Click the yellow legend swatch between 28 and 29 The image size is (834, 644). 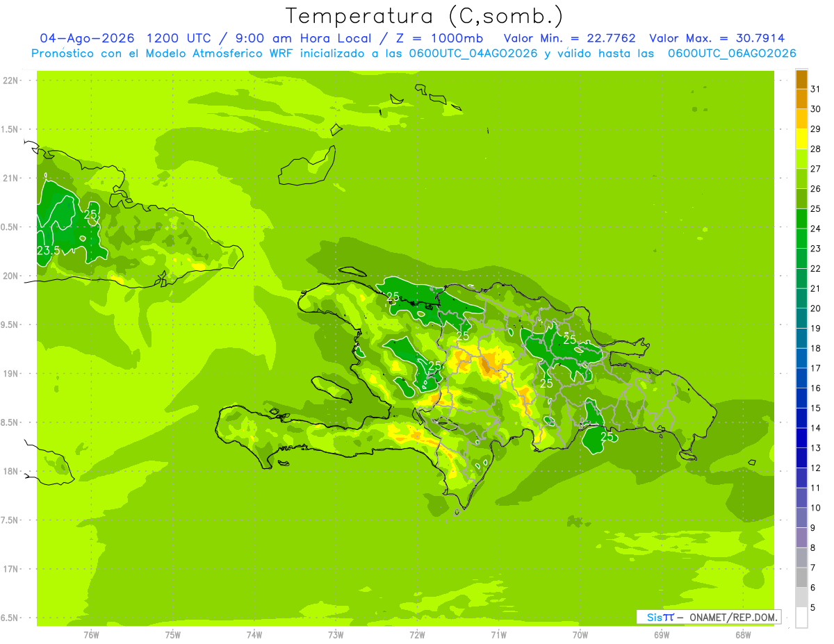click(801, 139)
